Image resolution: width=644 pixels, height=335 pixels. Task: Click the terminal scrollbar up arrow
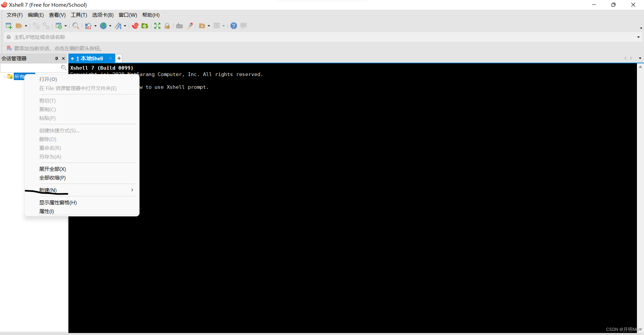tap(640, 67)
